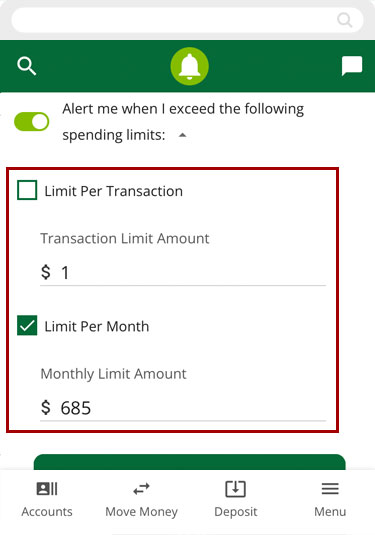Collapse the spending limits section arrow
Viewport: 375px width, 535px height.
[x=183, y=135]
